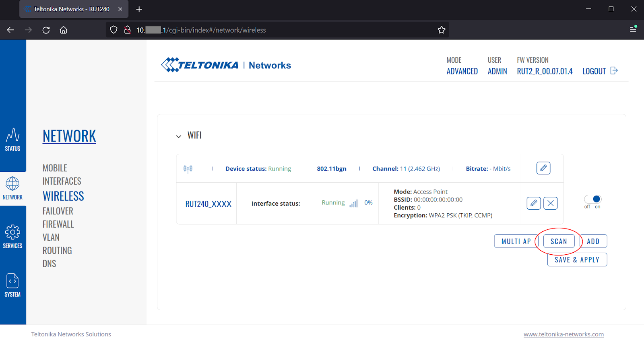The width and height of the screenshot is (644, 342).
Task: Click the Clients: 0 text
Action: (x=407, y=208)
